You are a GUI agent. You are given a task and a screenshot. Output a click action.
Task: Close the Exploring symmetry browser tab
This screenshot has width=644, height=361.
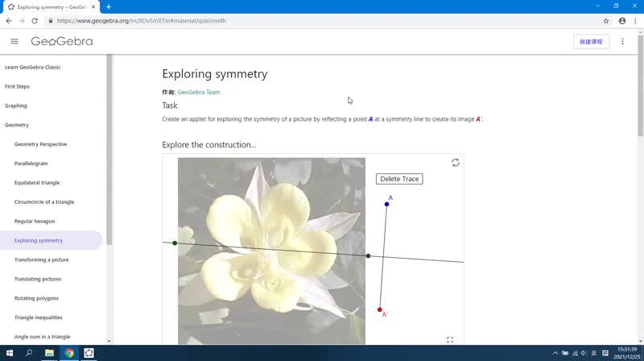click(93, 7)
